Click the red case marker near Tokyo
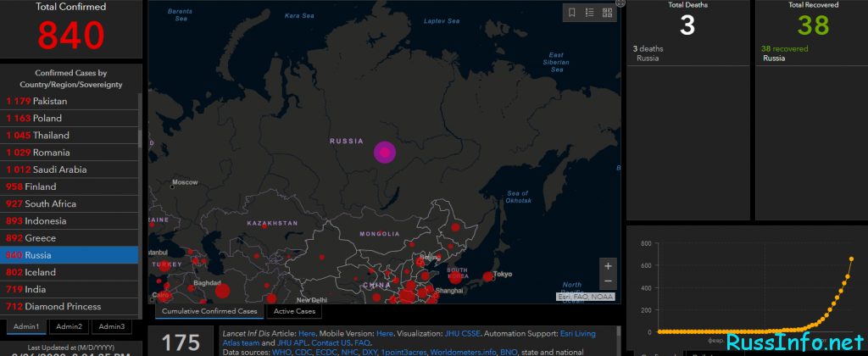This screenshot has width=868, height=356. click(x=487, y=276)
